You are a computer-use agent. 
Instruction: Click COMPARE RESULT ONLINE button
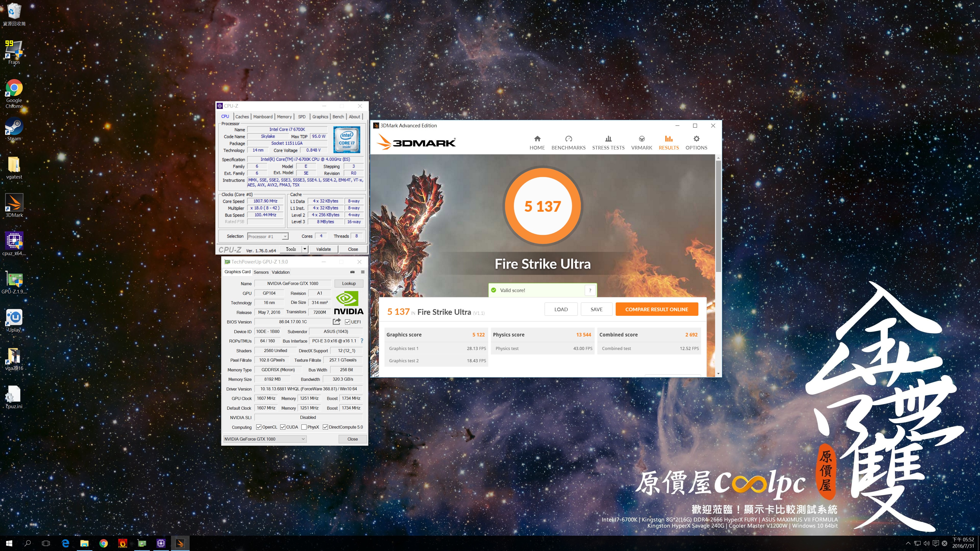657,309
